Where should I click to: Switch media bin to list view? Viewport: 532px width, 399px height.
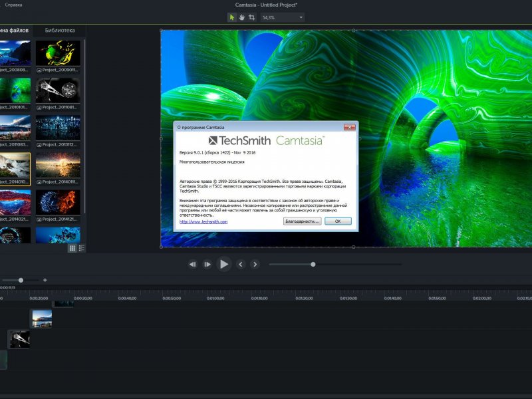pyautogui.click(x=81, y=248)
